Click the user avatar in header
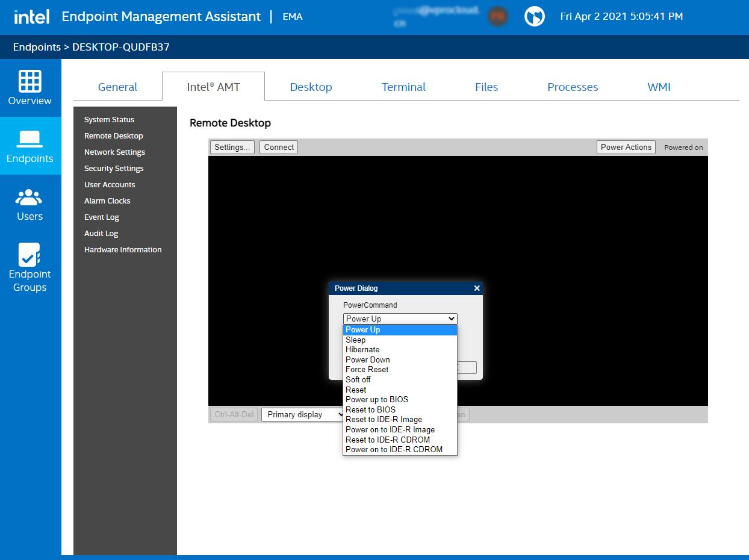The image size is (749, 560). (497, 17)
